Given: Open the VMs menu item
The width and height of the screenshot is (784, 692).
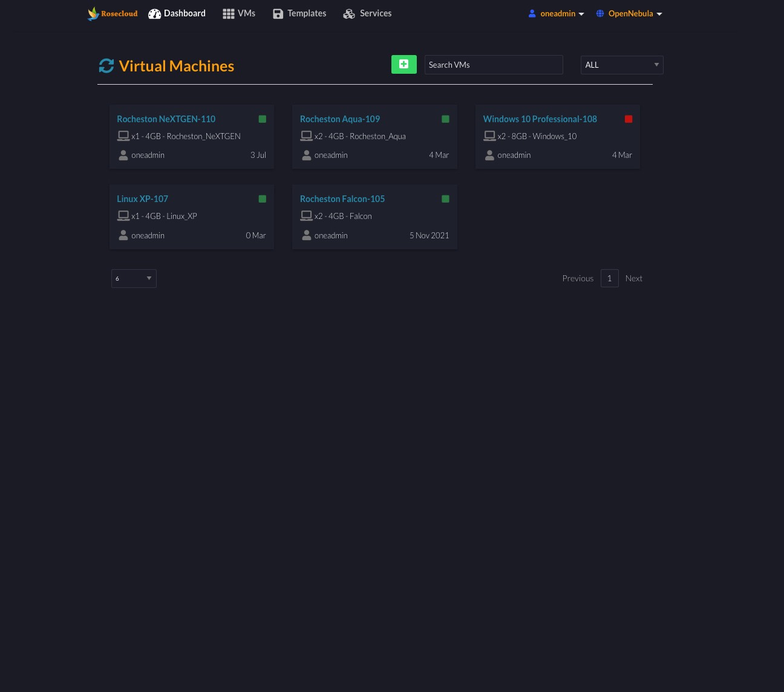Looking at the screenshot, I should (239, 13).
